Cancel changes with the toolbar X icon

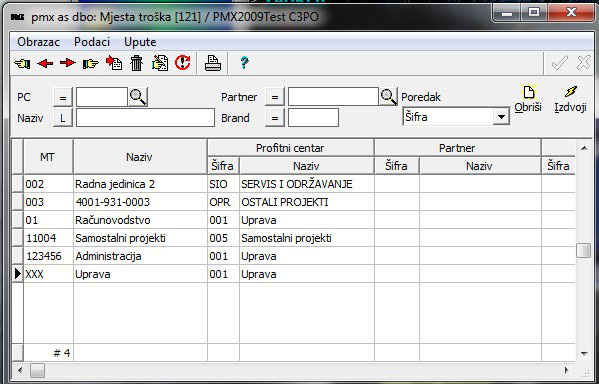tap(584, 63)
